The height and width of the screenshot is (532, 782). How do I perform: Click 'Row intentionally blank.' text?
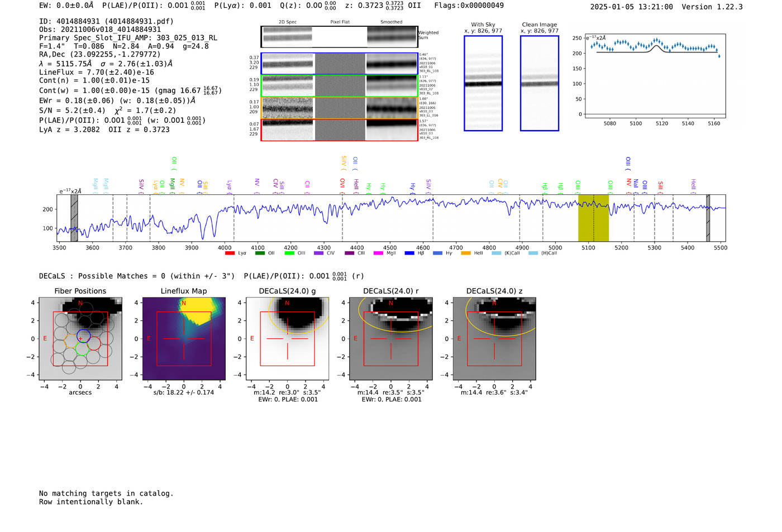pos(91,502)
